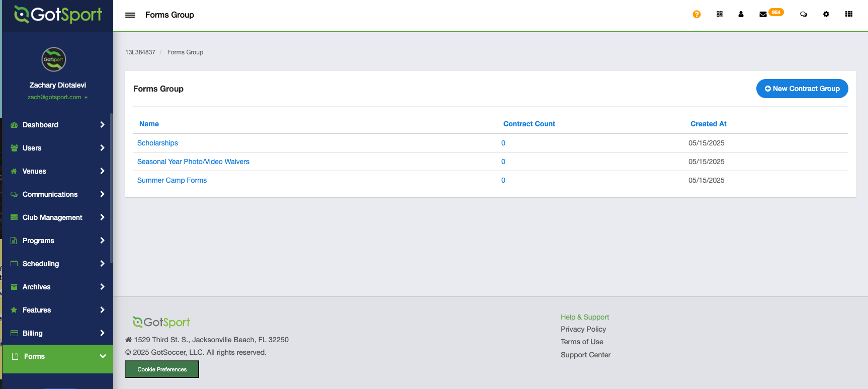Image resolution: width=868 pixels, height=389 pixels.
Task: Click the sidebar vertical scrollbar
Action: (x=111, y=189)
